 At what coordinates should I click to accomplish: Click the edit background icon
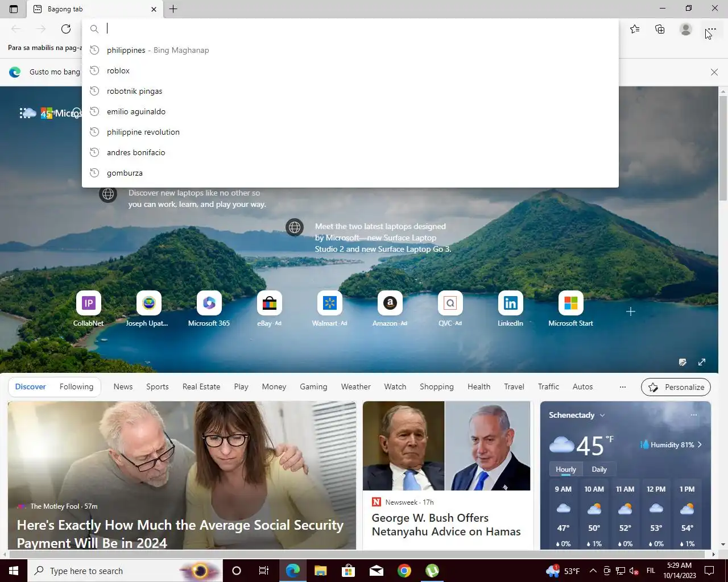click(x=682, y=362)
